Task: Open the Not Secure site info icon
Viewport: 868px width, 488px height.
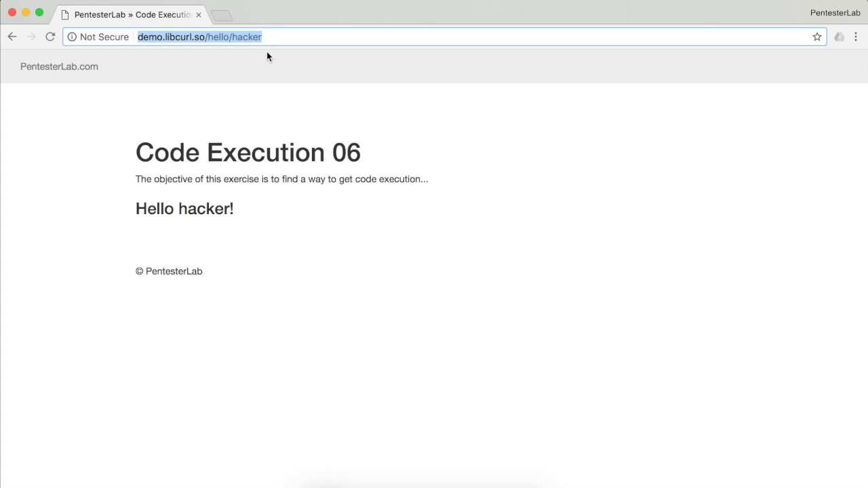Action: 72,37
